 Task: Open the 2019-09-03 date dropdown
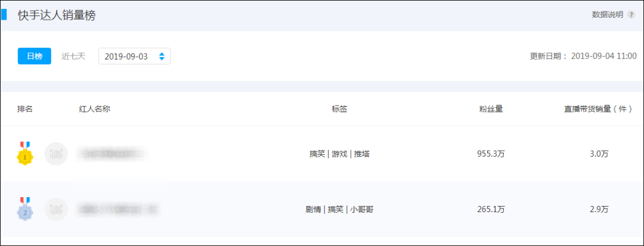(x=134, y=56)
